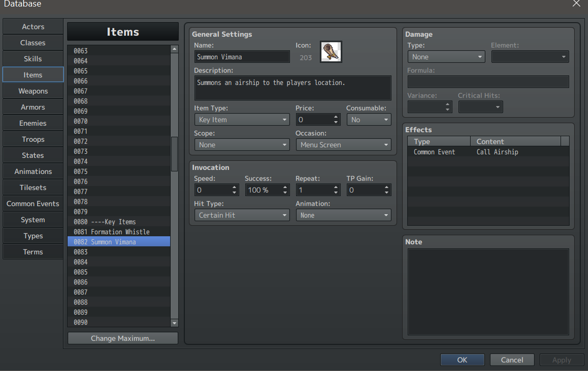The height and width of the screenshot is (371, 588).
Task: Switch to the Weapons tab
Action: click(33, 91)
